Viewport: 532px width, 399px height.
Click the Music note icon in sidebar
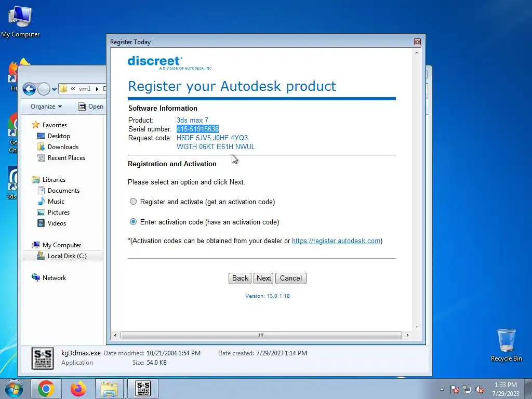(x=41, y=201)
